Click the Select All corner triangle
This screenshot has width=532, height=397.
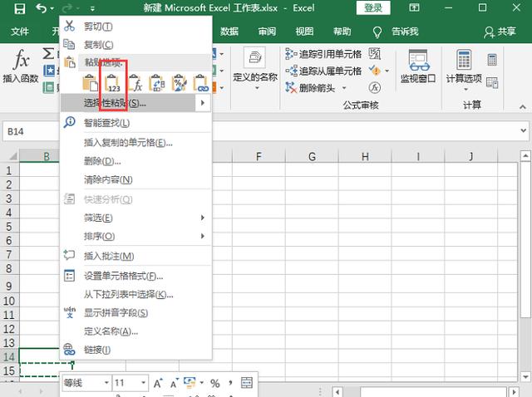coord(12,156)
